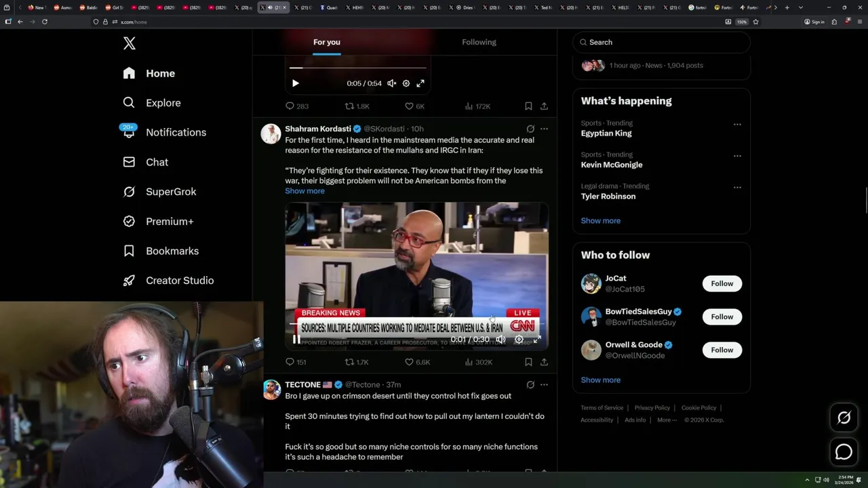Viewport: 868px width, 488px height.
Task: Open more options on TECTONE's post
Action: point(544,385)
